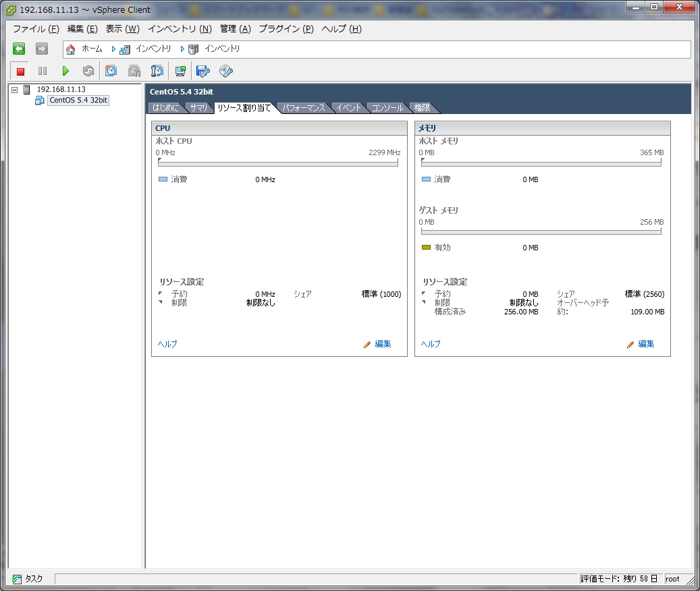Click 編集 link in メモリ panel
This screenshot has width=700, height=591.
646,344
